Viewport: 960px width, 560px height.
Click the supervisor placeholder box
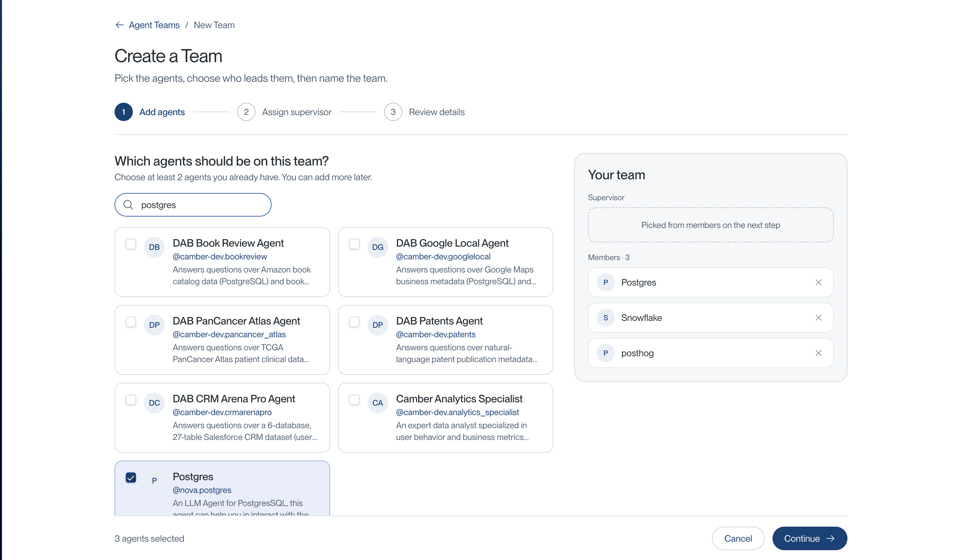(x=710, y=225)
